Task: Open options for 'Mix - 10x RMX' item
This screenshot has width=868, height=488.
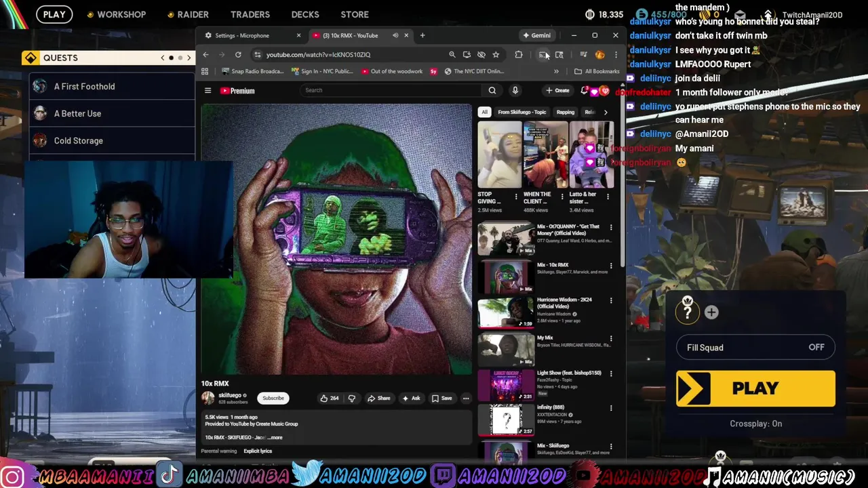Action: point(611,266)
